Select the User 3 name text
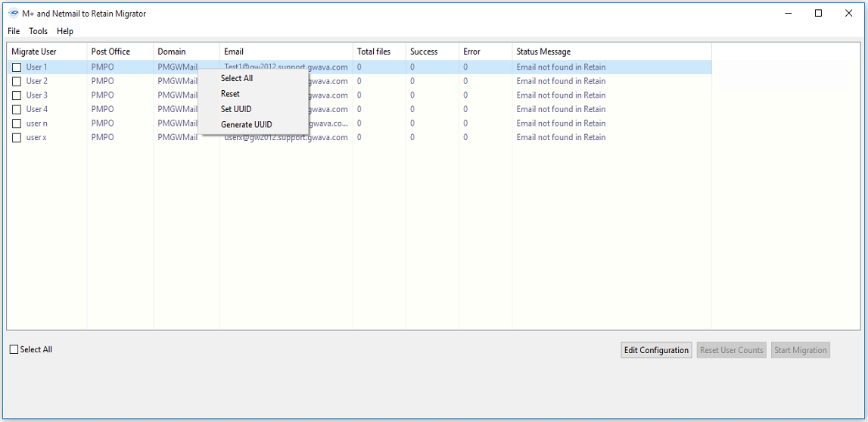This screenshot has width=868, height=422. 36,95
